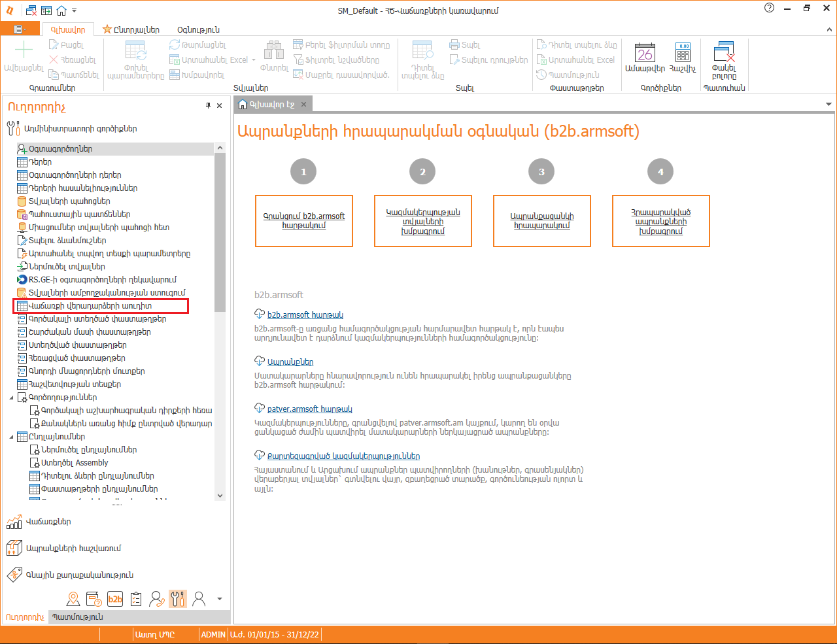Open the Հաշվիչ calculator tool
The height and width of the screenshot is (644, 837).
[683, 58]
